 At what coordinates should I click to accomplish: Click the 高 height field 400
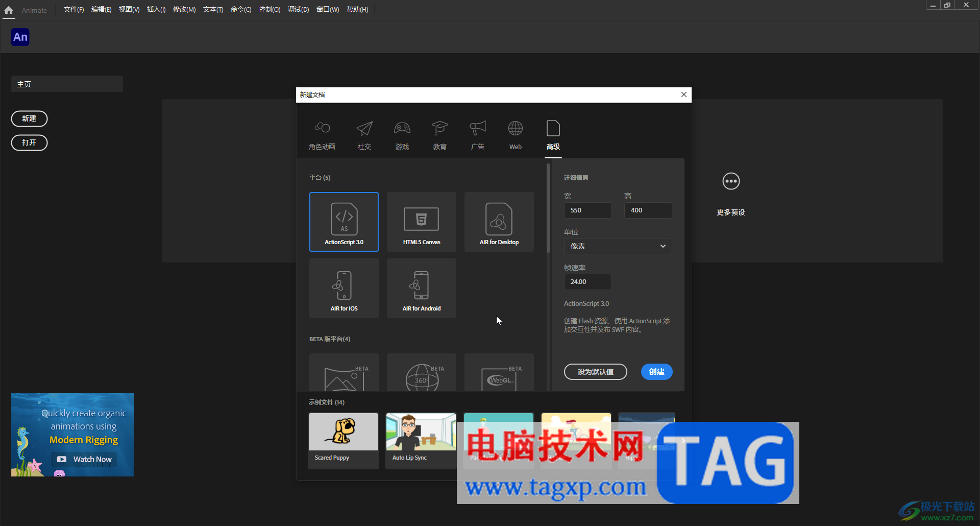coord(648,210)
